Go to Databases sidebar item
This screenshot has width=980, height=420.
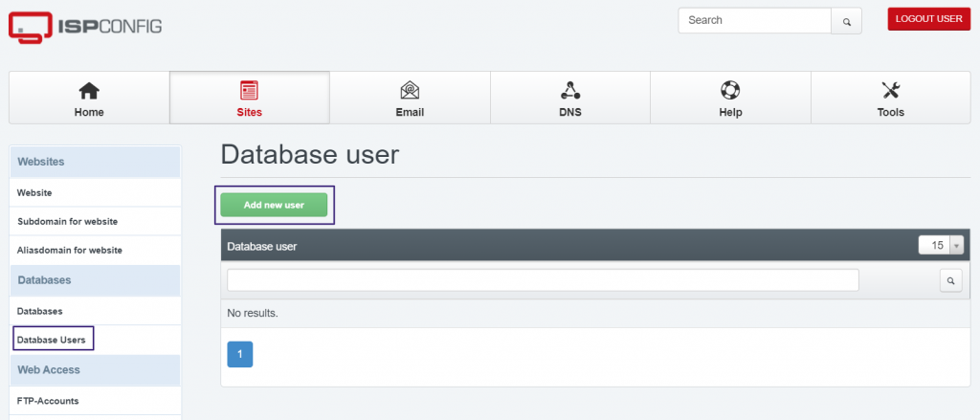pyautogui.click(x=39, y=311)
